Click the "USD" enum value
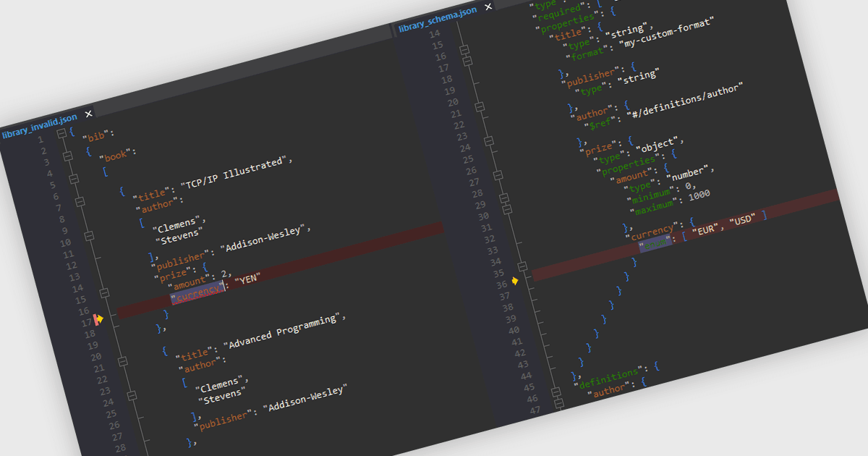This screenshot has width=868, height=456. click(743, 219)
